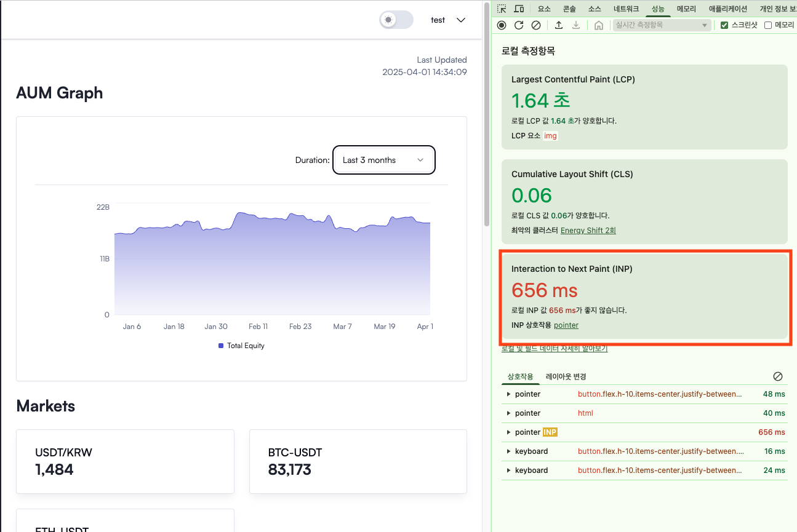
Task: Expand the 40 ms pointer html row
Action: tap(644, 413)
